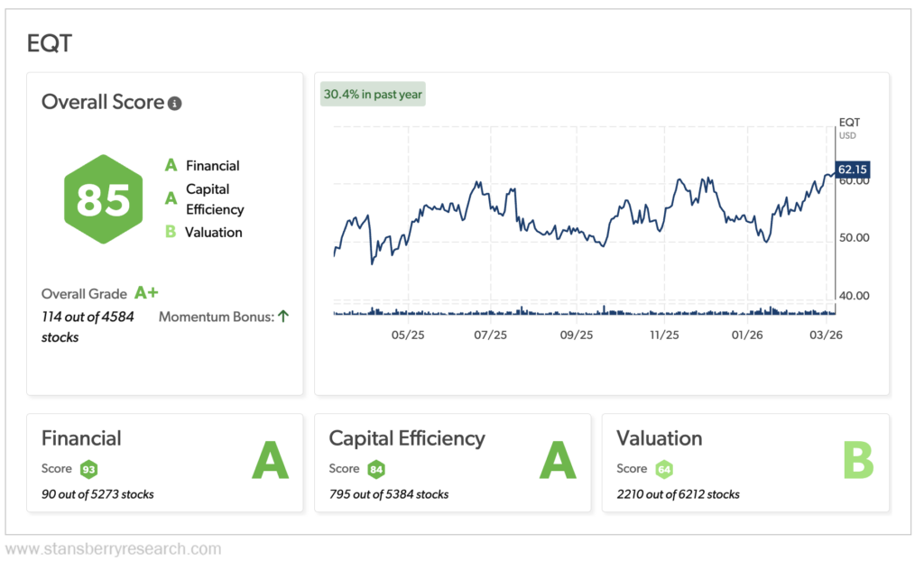Open the Capital Efficiency card heading
The height and width of the screenshot is (561, 924).
407,438
